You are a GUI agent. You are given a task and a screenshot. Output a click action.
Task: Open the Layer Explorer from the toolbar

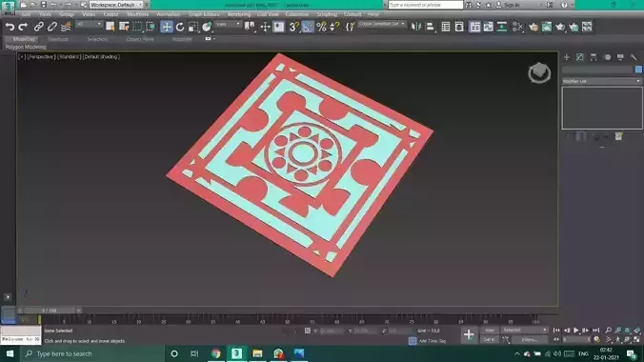[x=459, y=27]
